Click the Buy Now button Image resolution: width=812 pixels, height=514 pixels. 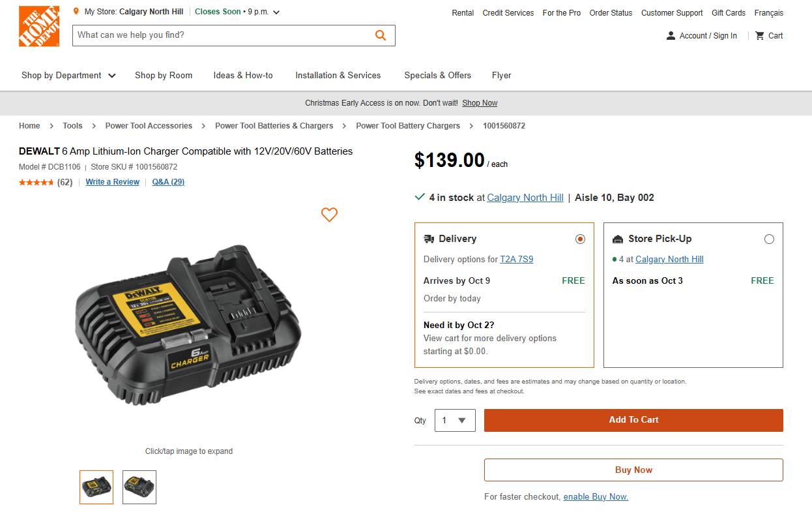click(x=633, y=470)
